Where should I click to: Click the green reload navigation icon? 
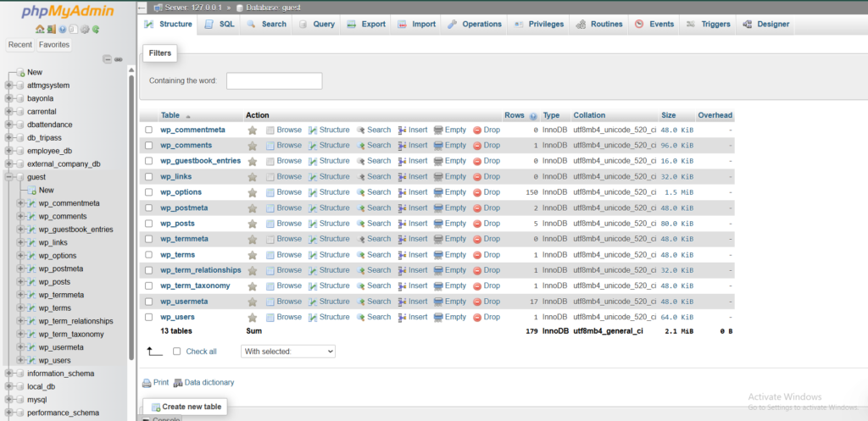[x=95, y=29]
